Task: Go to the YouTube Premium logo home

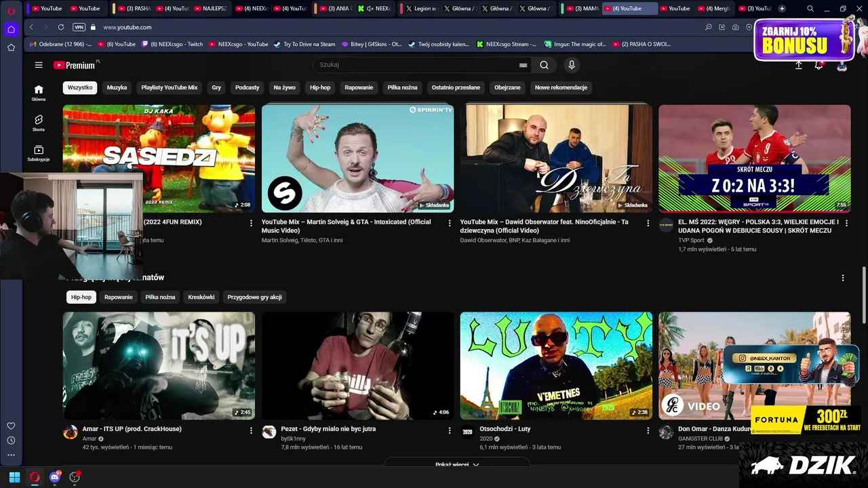Action: tap(76, 65)
